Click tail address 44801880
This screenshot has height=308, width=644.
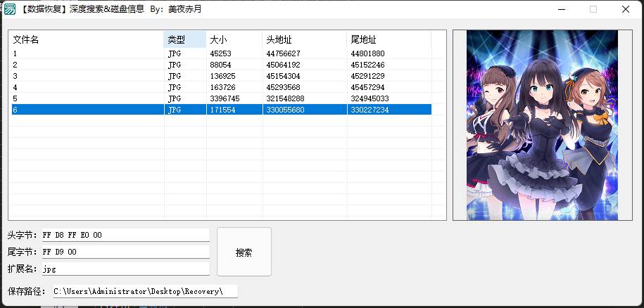click(x=367, y=53)
